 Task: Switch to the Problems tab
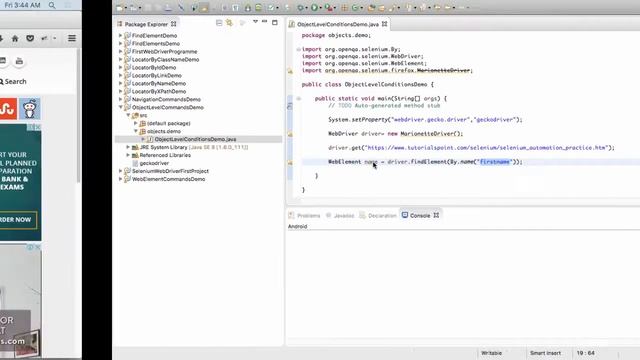304,216
